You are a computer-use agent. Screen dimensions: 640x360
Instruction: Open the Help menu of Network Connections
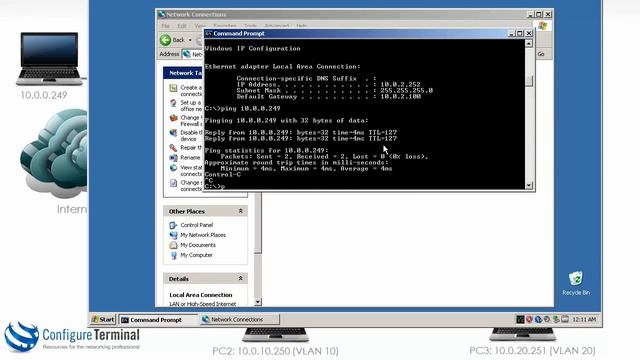click(x=302, y=26)
